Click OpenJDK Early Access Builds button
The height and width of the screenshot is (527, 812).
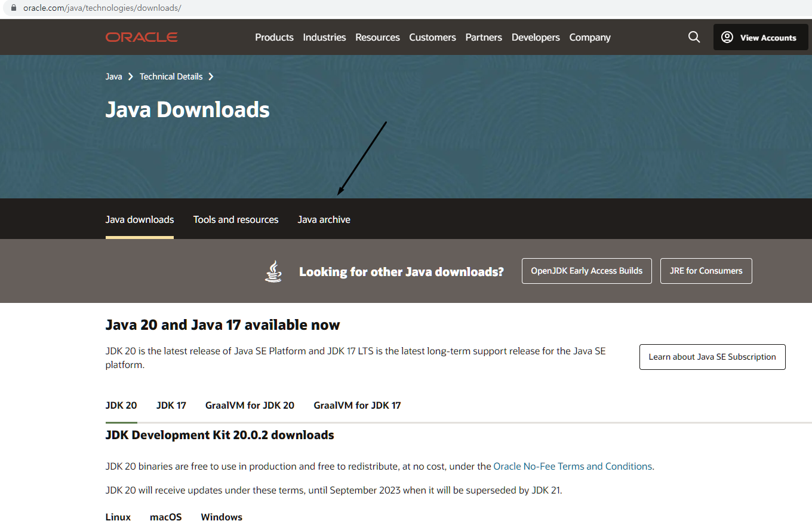tap(587, 271)
